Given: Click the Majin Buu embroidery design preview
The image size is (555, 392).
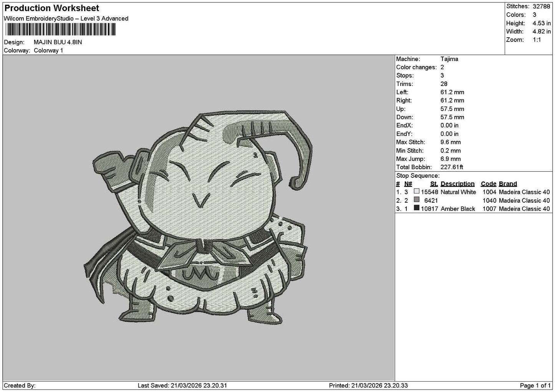Looking at the screenshot, I should [199, 218].
